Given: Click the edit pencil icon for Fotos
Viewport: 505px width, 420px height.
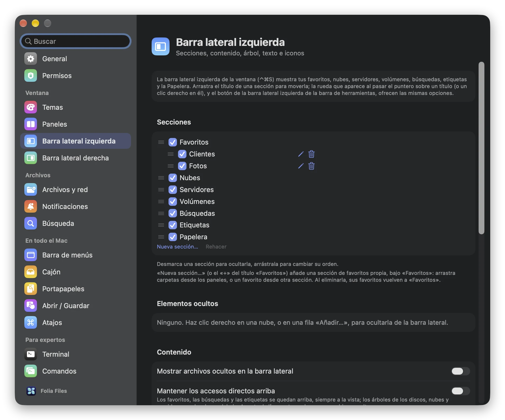Looking at the screenshot, I should (301, 166).
